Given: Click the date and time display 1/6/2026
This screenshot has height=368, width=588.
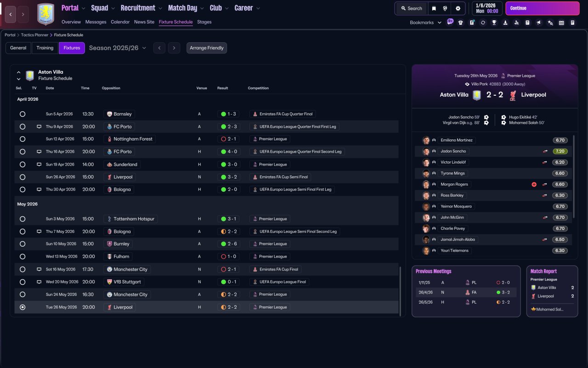Looking at the screenshot, I should coord(487,8).
